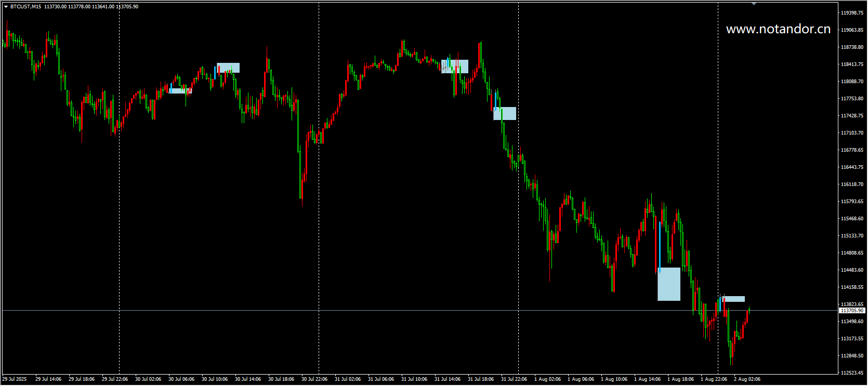The image size is (868, 386).
Task: Click price scale value 119398.75
Action: click(852, 12)
